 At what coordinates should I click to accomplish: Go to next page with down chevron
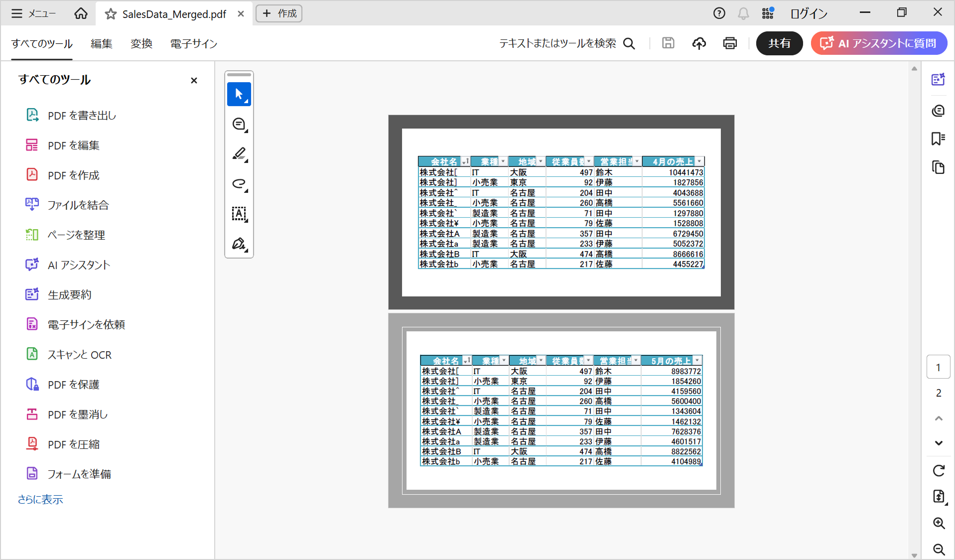tap(939, 443)
